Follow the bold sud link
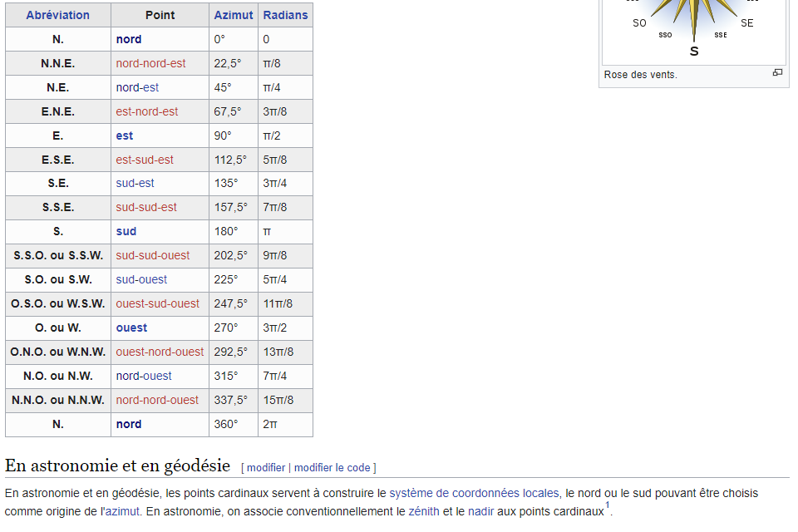The height and width of the screenshot is (532, 798). pos(126,231)
